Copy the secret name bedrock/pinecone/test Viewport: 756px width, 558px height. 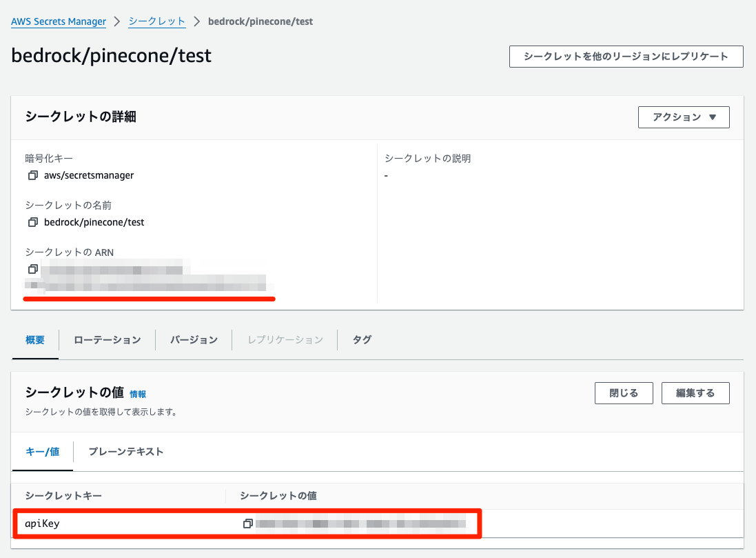(33, 222)
